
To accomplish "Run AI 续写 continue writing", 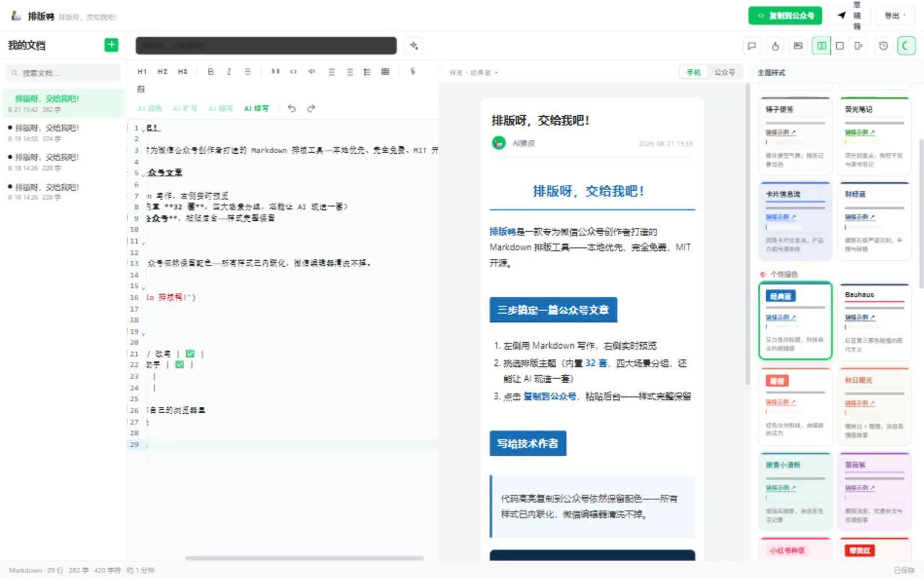I will [x=256, y=109].
